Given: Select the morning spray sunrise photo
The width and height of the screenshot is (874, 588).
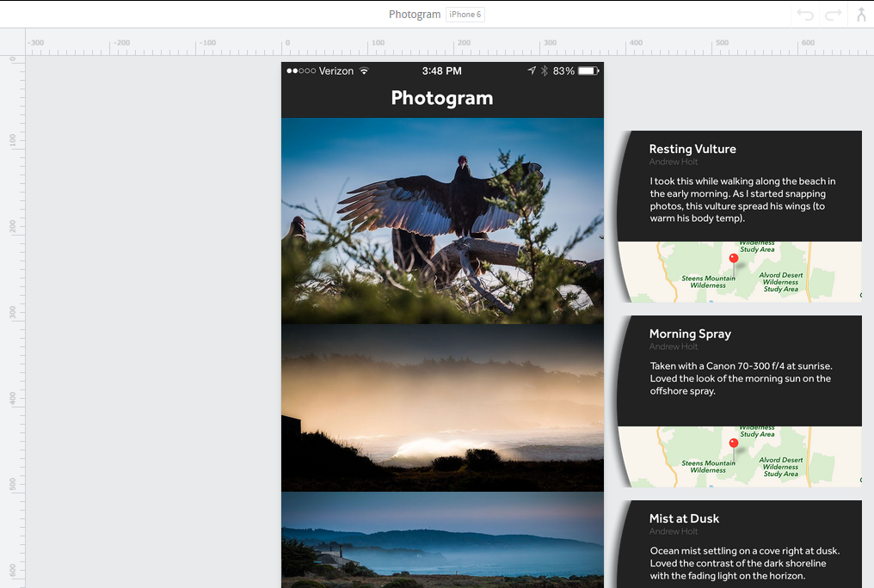Looking at the screenshot, I should (442, 407).
